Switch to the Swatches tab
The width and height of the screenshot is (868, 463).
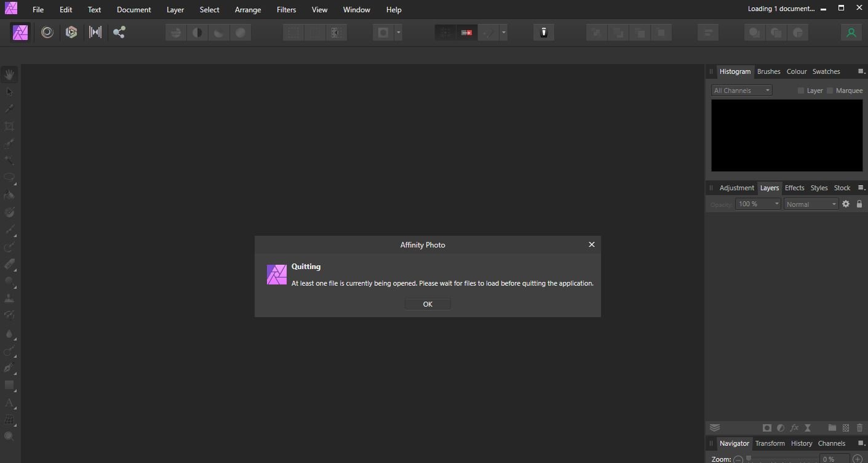826,71
